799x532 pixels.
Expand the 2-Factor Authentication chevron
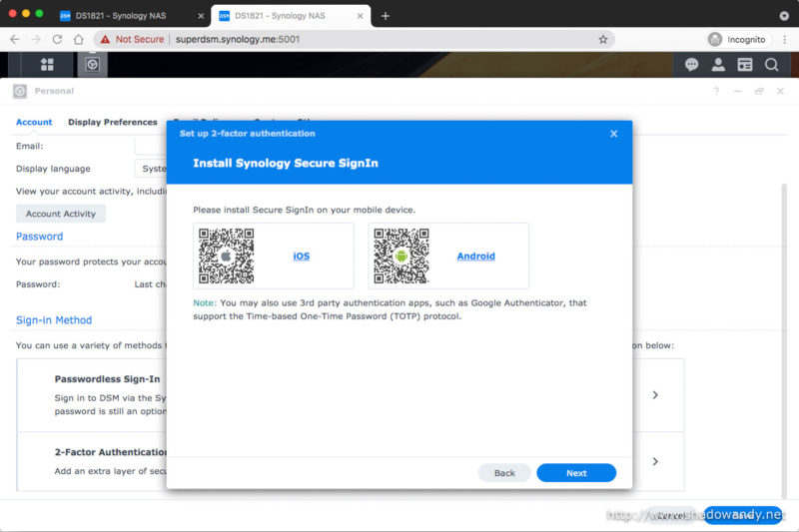click(655, 461)
